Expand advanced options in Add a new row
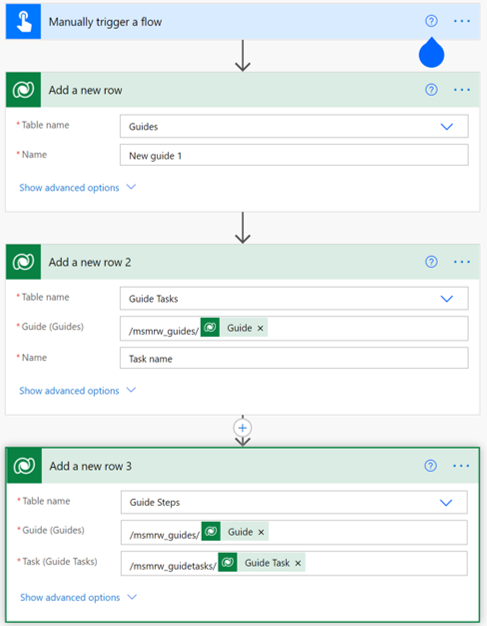 77,188
